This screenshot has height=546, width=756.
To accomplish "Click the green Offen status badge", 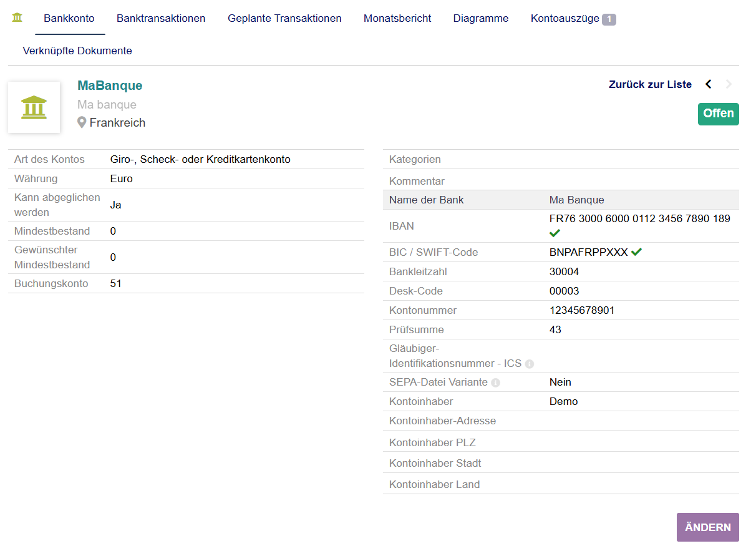I will [x=718, y=114].
